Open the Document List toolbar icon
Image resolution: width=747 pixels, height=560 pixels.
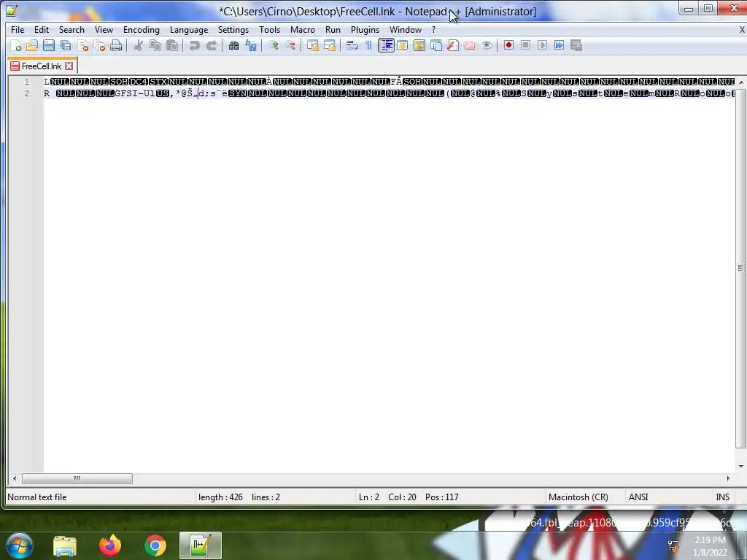coord(436,46)
